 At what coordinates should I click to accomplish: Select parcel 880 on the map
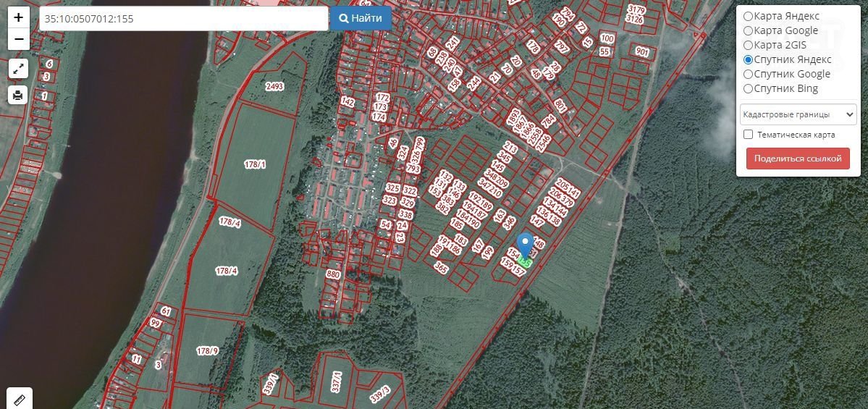(333, 274)
